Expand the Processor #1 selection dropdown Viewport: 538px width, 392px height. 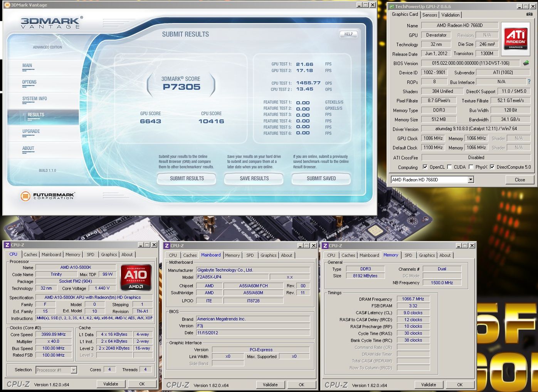[74, 370]
